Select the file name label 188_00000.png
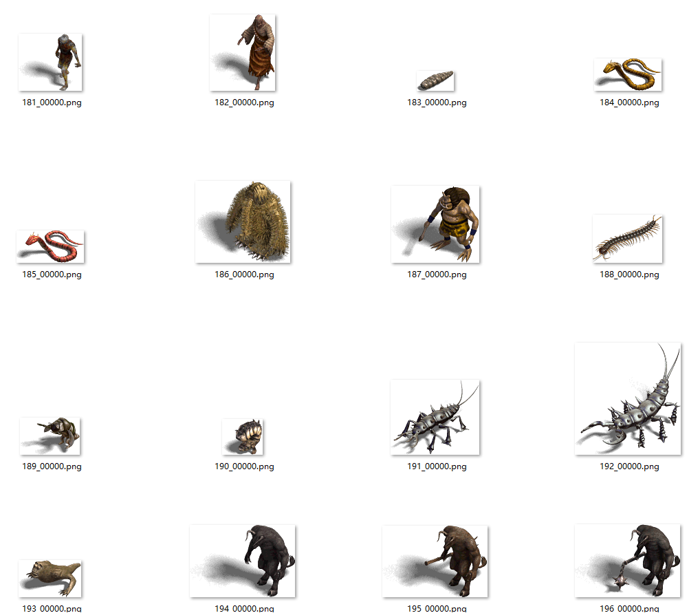Image resolution: width=700 pixels, height=613 pixels. tap(629, 275)
